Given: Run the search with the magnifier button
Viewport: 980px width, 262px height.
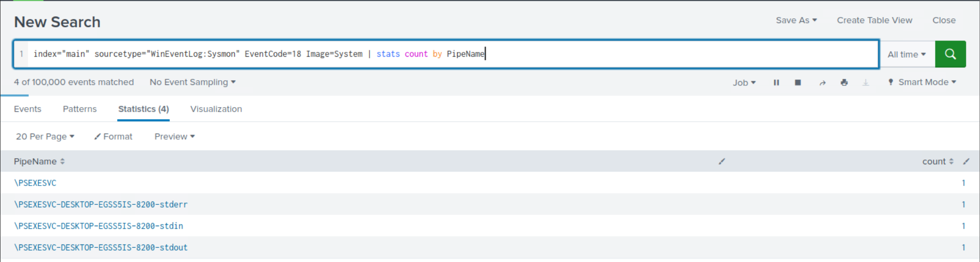Looking at the screenshot, I should (950, 54).
